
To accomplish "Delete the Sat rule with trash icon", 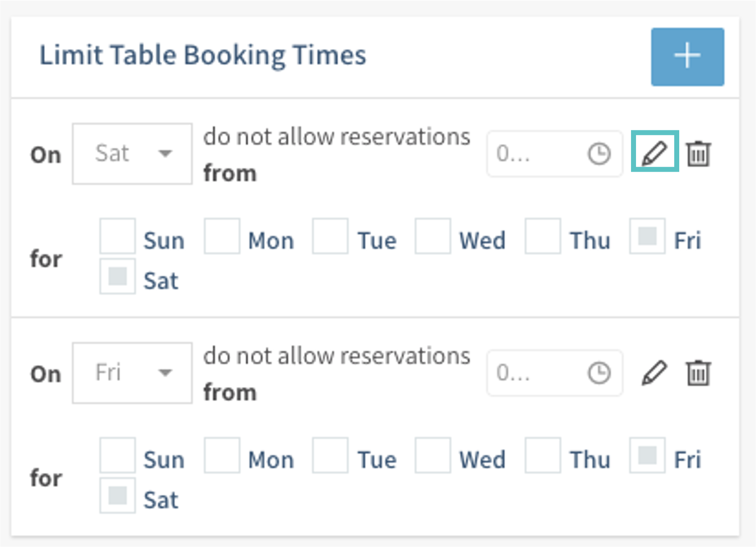I will tap(699, 154).
